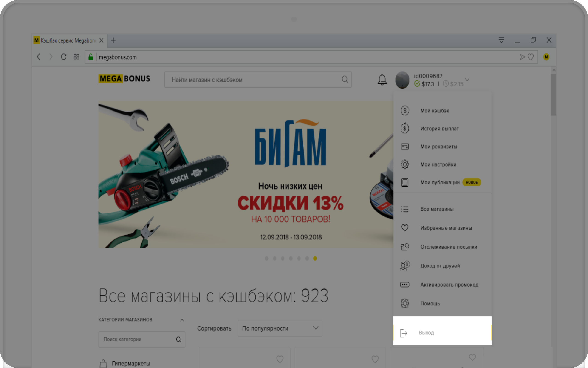Click the parcel tracking icon
Screen dimensions: 588x368
point(405,247)
